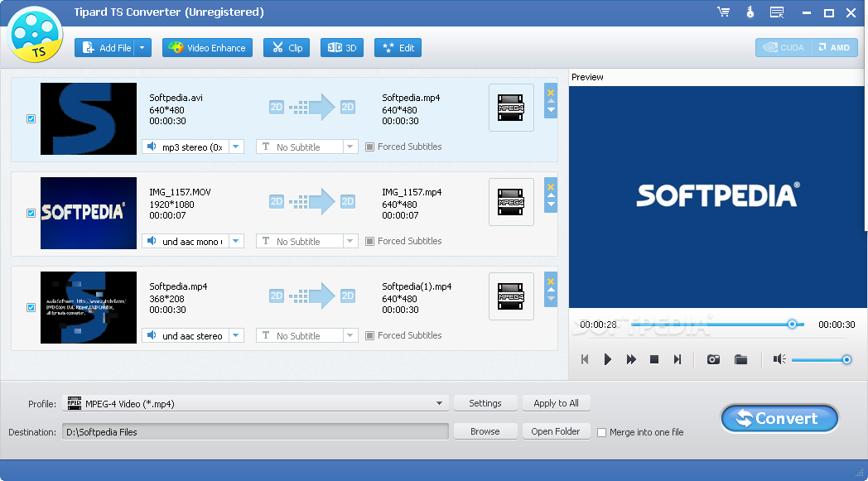The image size is (868, 481).
Task: Click 2D output mode icon for IMG_1157.MOV
Action: 348,201
